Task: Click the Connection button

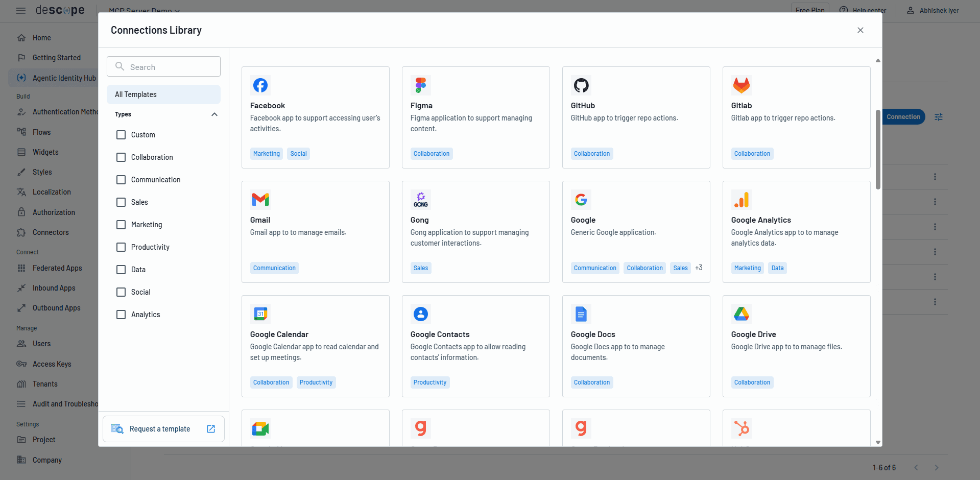Action: pos(903,117)
